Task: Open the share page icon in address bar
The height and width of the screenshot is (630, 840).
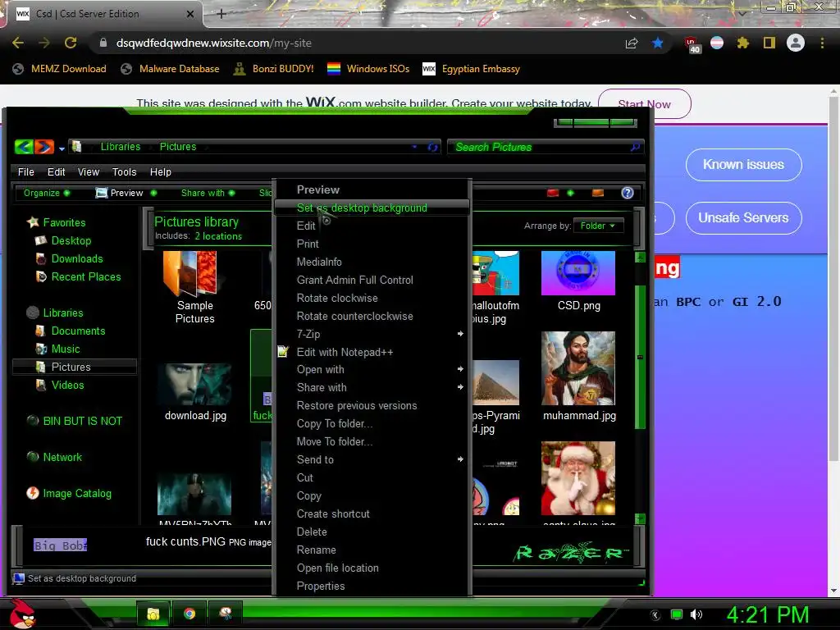Action: pyautogui.click(x=632, y=43)
